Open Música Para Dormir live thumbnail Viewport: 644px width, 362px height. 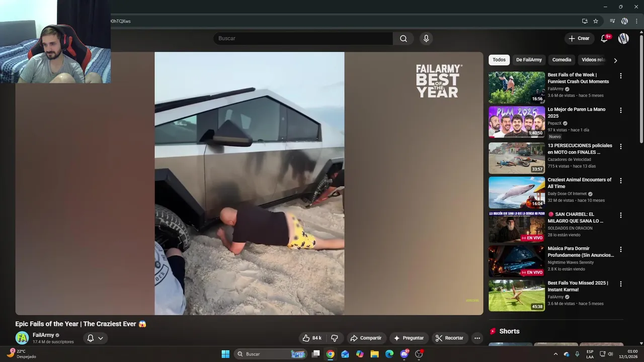tap(517, 261)
